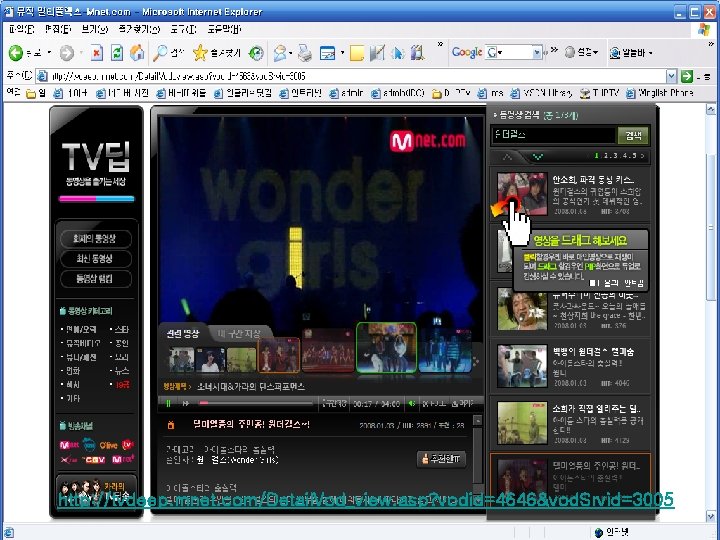Open the Google toolbar search dropdown
This screenshot has height=540, width=720.
coord(537,53)
